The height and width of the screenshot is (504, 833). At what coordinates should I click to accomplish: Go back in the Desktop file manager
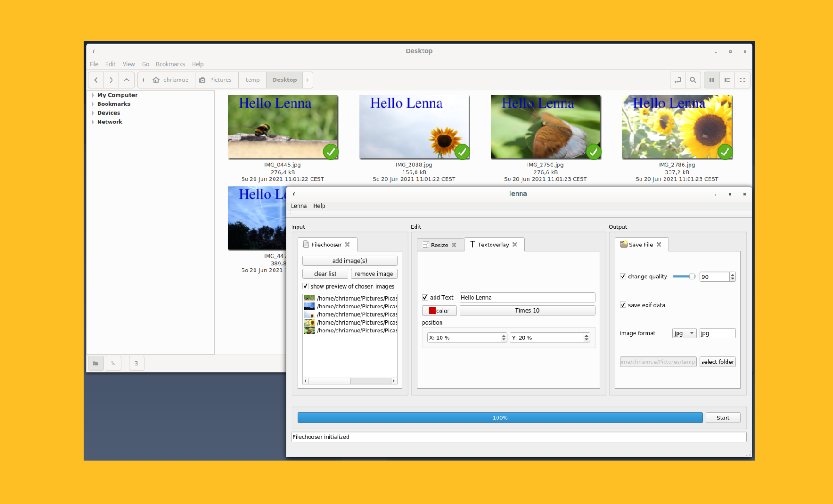(96, 80)
